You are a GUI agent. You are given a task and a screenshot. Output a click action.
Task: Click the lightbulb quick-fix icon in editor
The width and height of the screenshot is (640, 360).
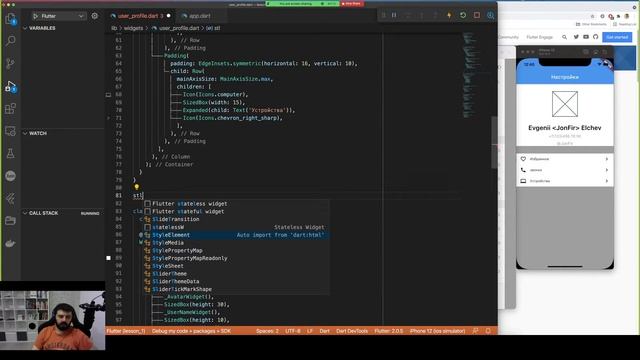(137, 187)
